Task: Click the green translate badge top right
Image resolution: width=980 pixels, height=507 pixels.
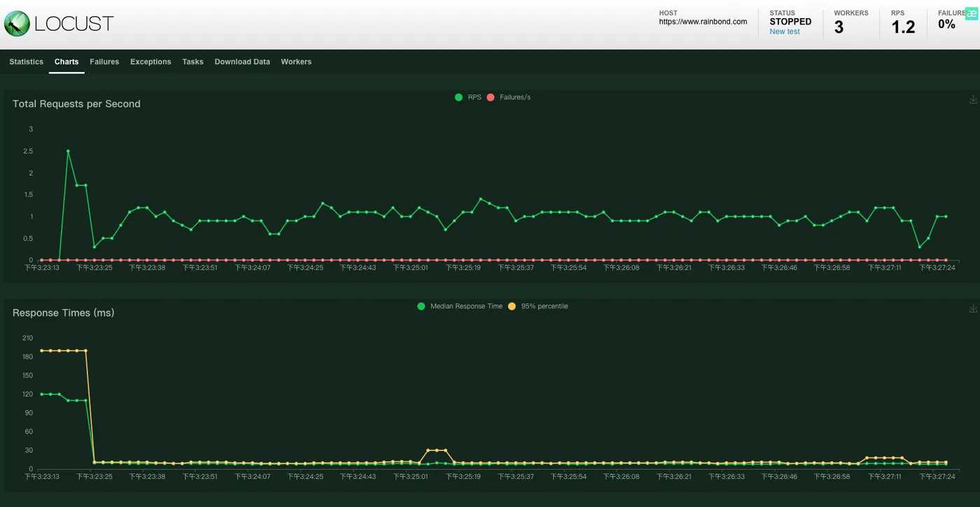Action: coord(971,14)
